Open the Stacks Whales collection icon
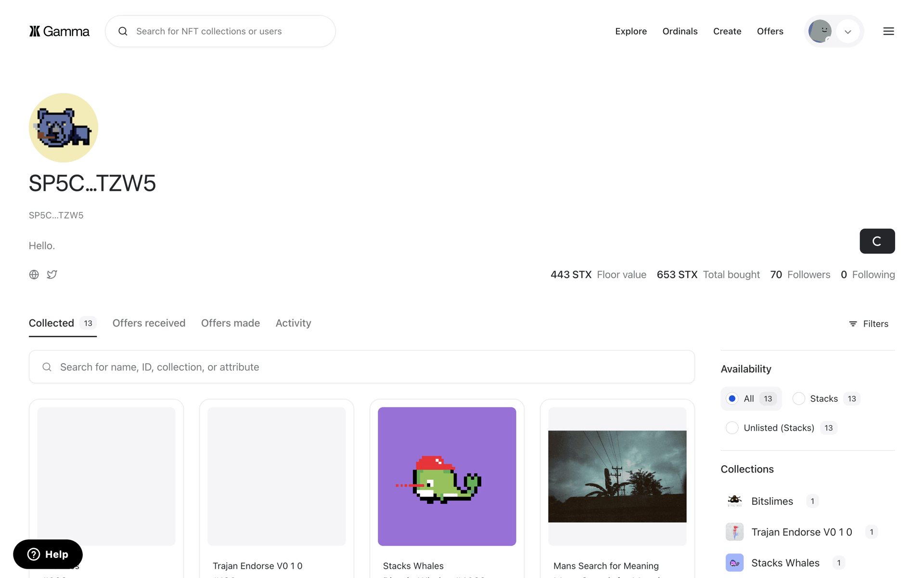924x578 pixels. point(734,563)
